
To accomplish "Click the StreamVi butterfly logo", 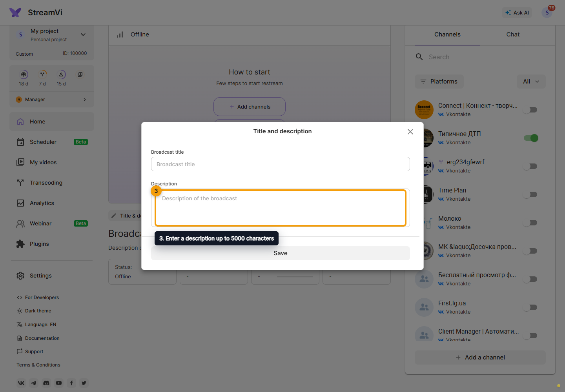I will [15, 13].
